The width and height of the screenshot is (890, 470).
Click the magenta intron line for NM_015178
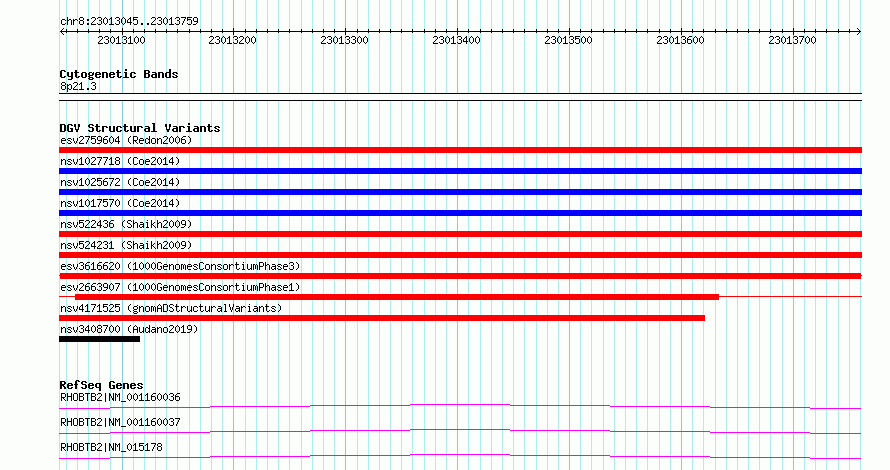click(x=460, y=455)
